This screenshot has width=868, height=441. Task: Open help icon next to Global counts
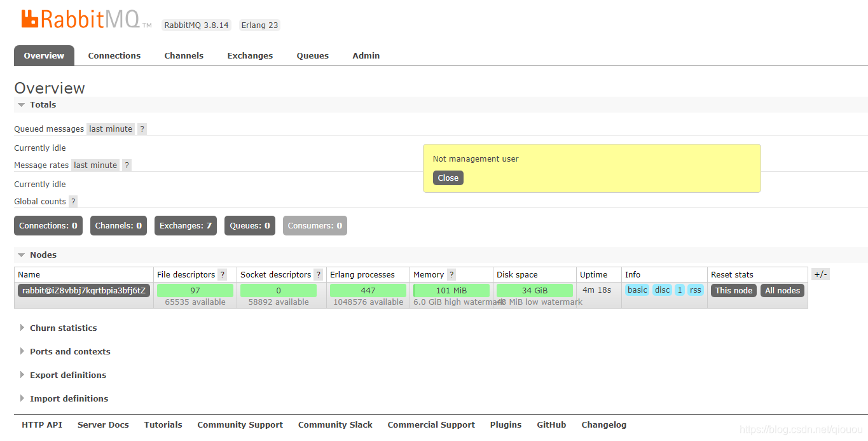(x=73, y=201)
